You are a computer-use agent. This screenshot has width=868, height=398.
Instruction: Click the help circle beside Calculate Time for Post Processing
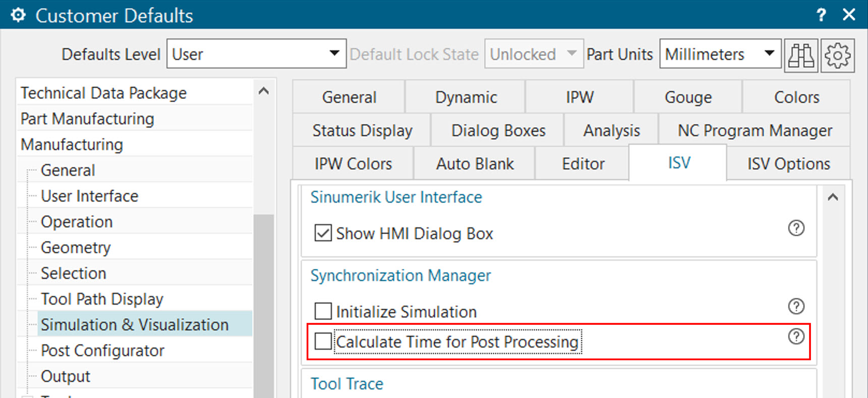click(796, 337)
